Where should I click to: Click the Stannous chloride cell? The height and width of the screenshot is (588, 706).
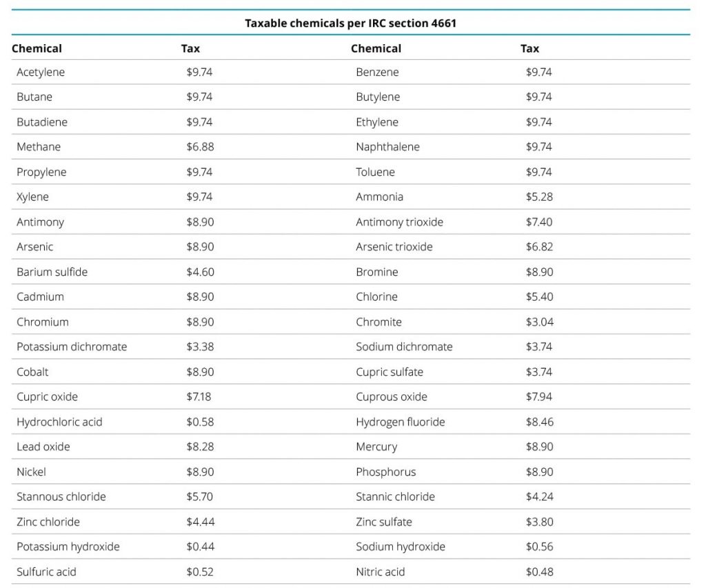61,496
